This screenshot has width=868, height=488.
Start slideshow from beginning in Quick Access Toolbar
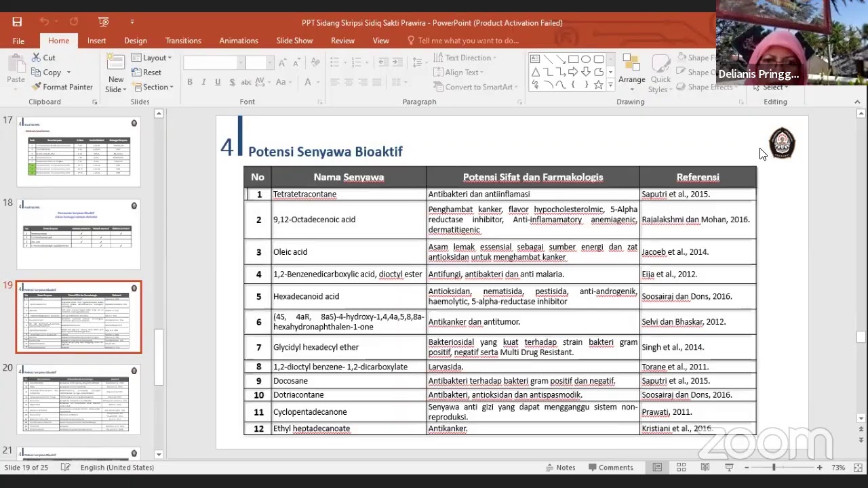tap(104, 22)
